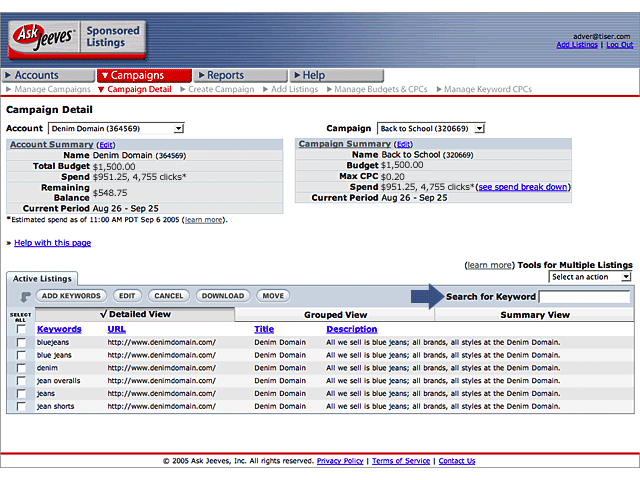This screenshot has width=640, height=480.
Task: Check the box next to denim keyword
Action: (21, 368)
